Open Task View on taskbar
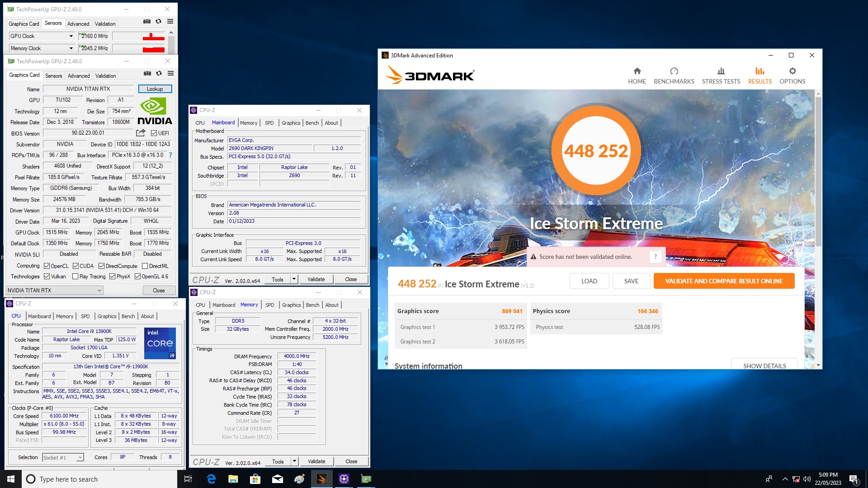 click(x=188, y=479)
